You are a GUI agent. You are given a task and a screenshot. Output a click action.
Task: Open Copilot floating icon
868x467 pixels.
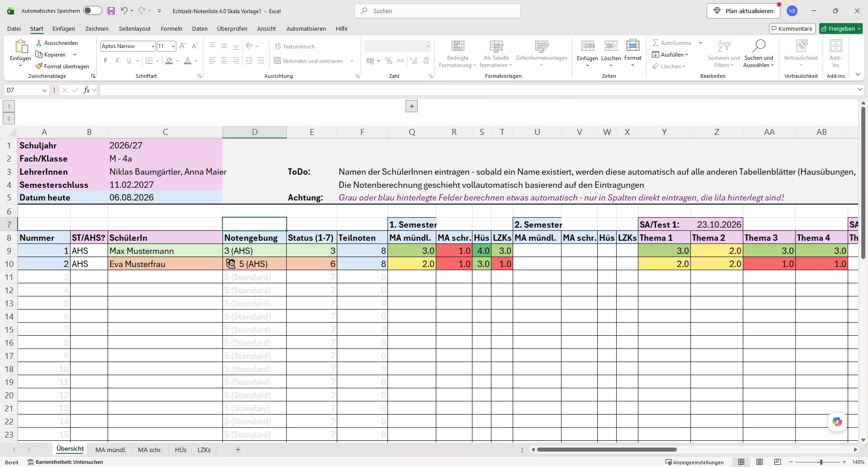tap(837, 422)
